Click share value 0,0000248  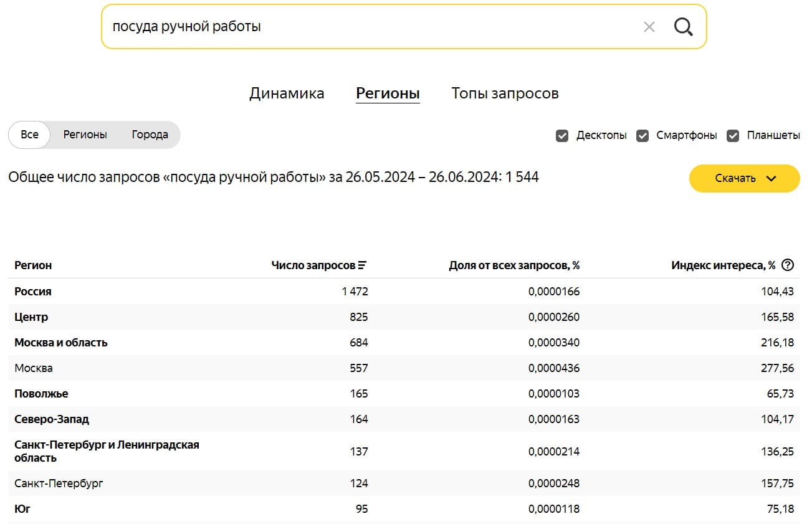point(554,483)
